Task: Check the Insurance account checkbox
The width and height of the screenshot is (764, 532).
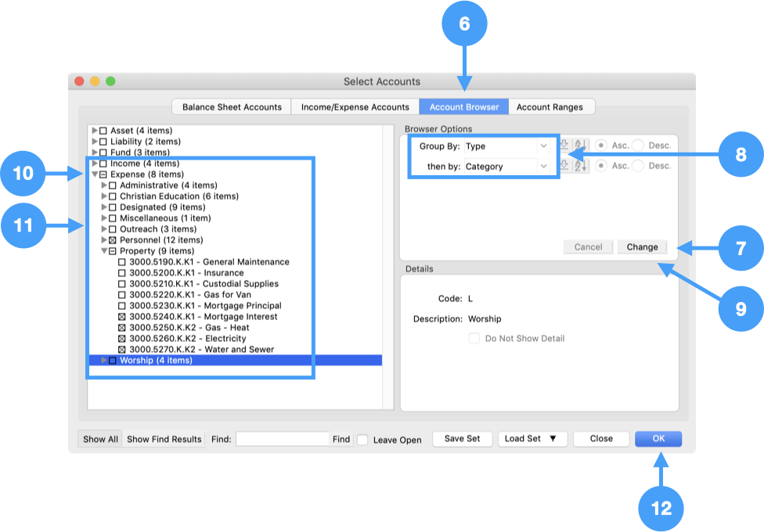Action: (121, 273)
